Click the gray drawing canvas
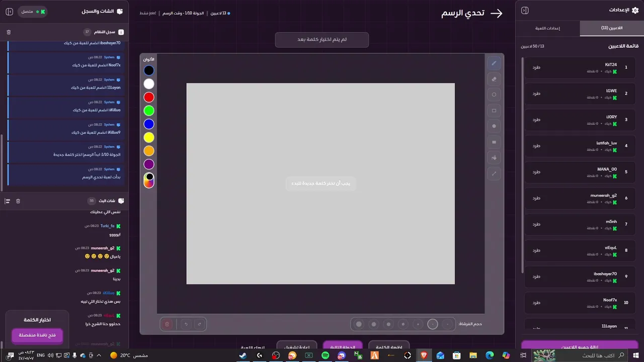Screen dimensions: 644x362 click(320, 184)
